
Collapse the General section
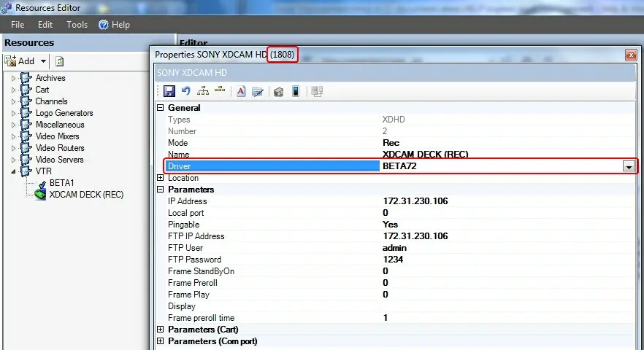pos(161,108)
